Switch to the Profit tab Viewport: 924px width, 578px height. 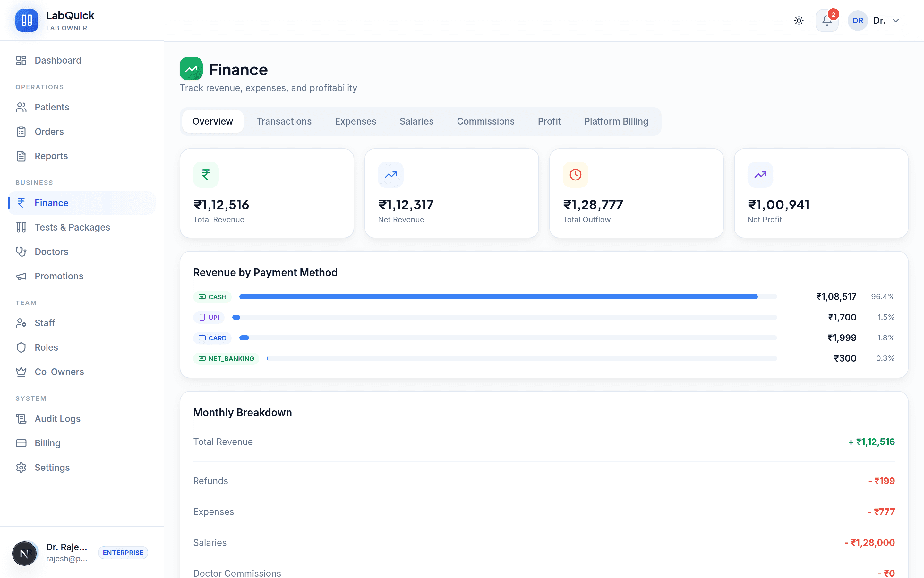pyautogui.click(x=549, y=121)
